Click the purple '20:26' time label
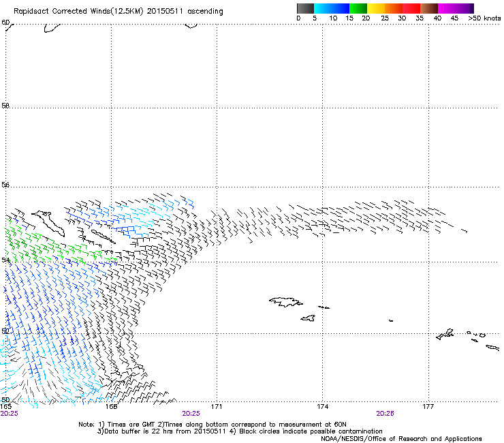Screen dimensions: 504x443 coord(385,414)
